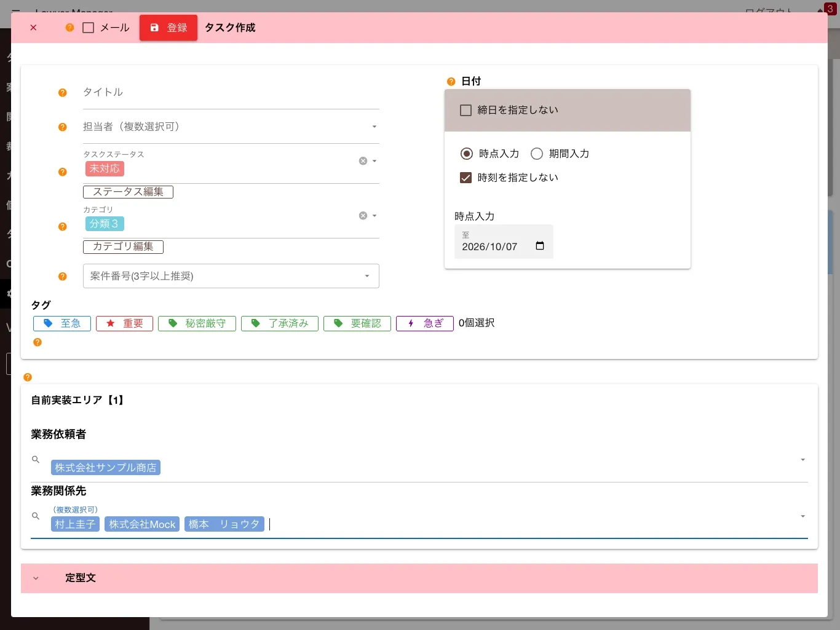Close the タスク作成 dialog with X
The image size is (840, 630).
click(x=33, y=28)
